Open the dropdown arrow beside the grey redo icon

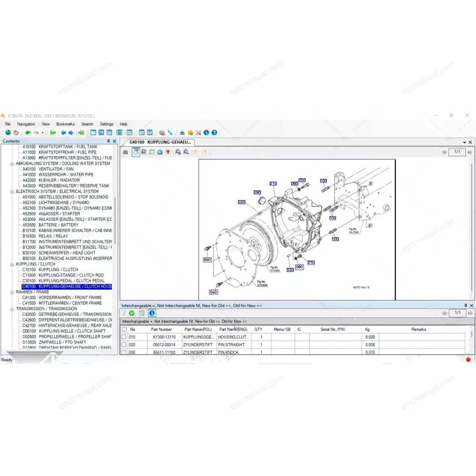click(42, 133)
